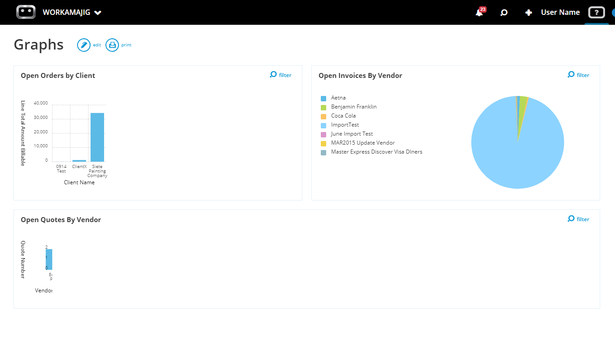Click the '0914 Test' axis label

pyautogui.click(x=61, y=169)
